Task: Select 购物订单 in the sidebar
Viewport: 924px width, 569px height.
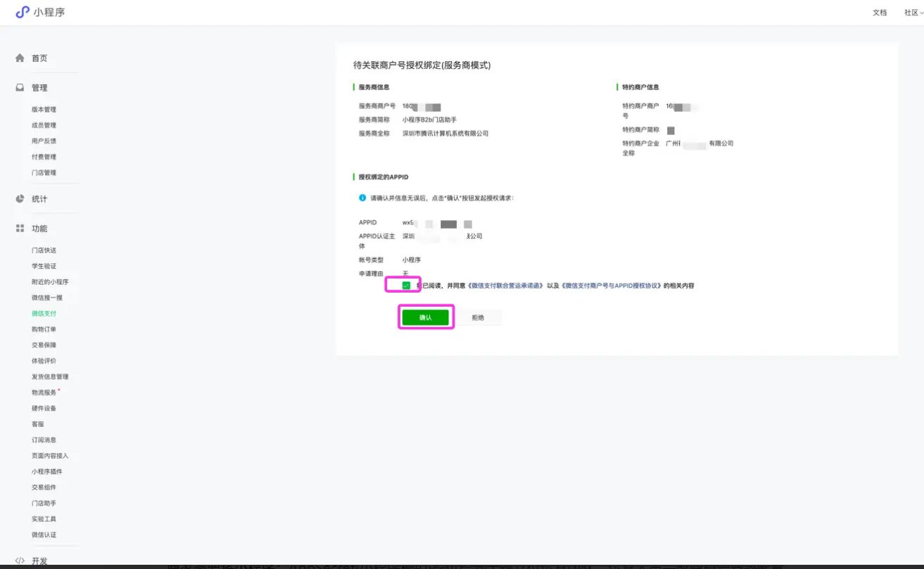Action: 44,329
